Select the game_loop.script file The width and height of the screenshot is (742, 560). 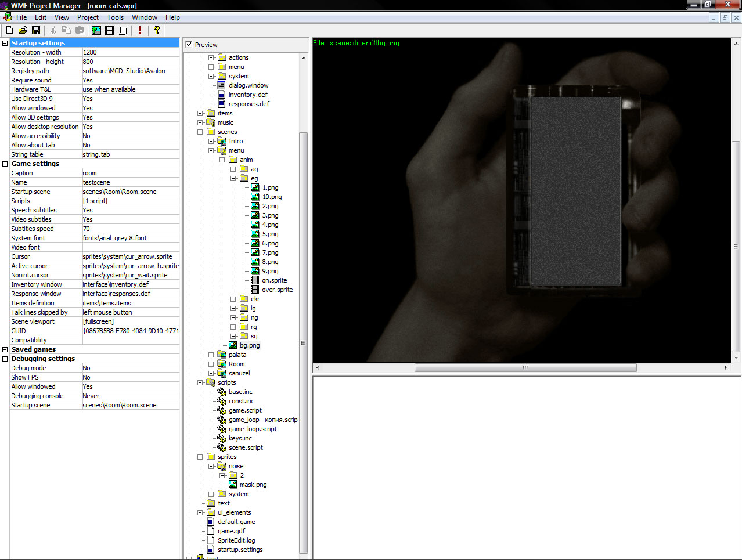[x=253, y=429]
